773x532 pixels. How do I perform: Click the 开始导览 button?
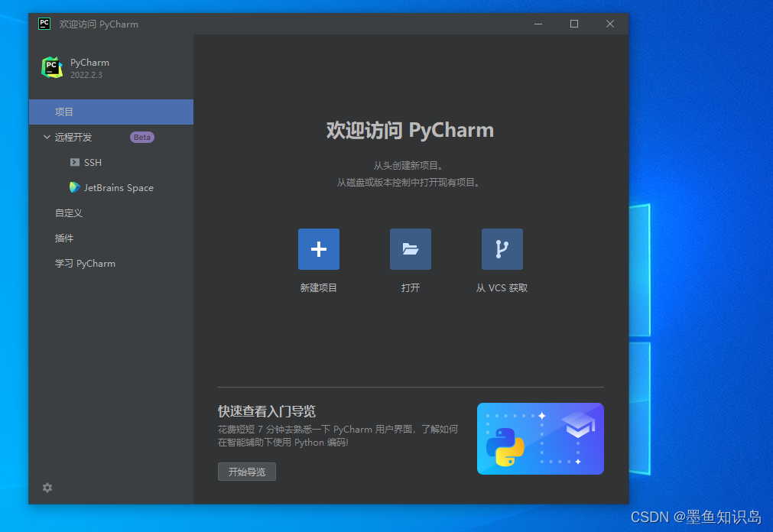pos(246,472)
